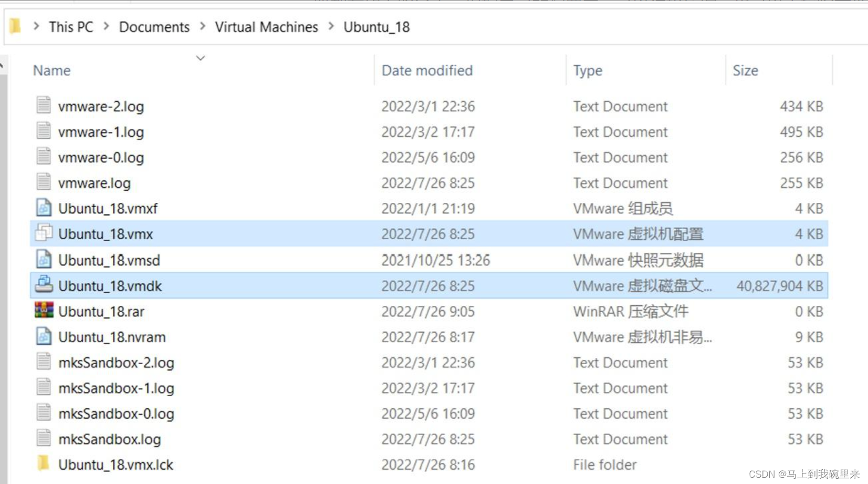Select file name Ubuntu_18.vmdk
This screenshot has height=484, width=868.
pos(110,286)
